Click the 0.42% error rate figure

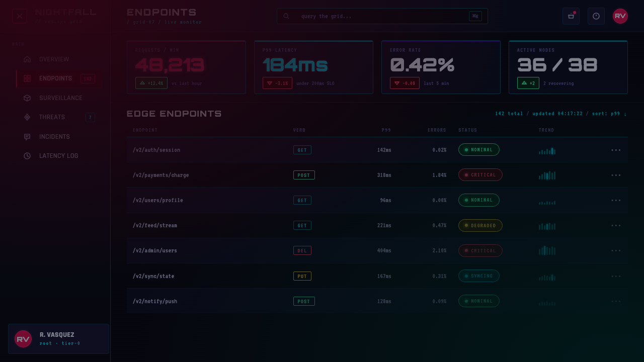click(422, 65)
